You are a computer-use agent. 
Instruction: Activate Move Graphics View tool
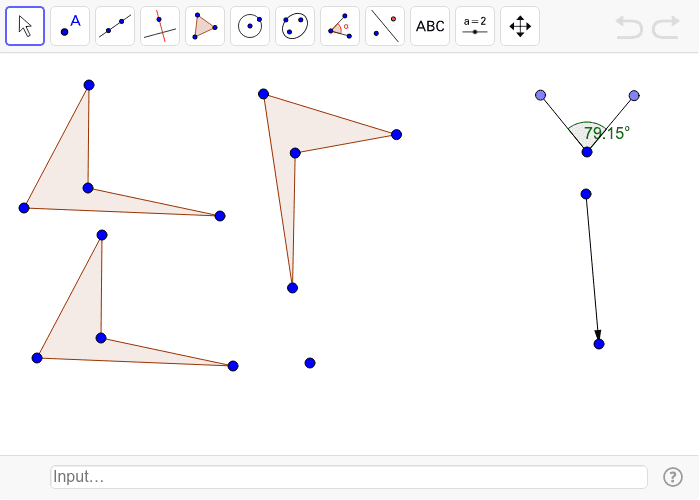[x=520, y=26]
